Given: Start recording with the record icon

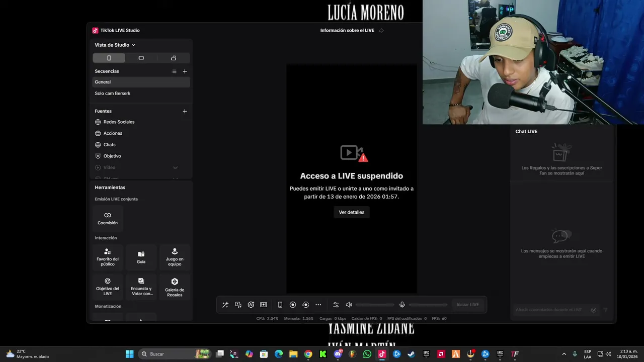Looking at the screenshot, I should pos(293,305).
